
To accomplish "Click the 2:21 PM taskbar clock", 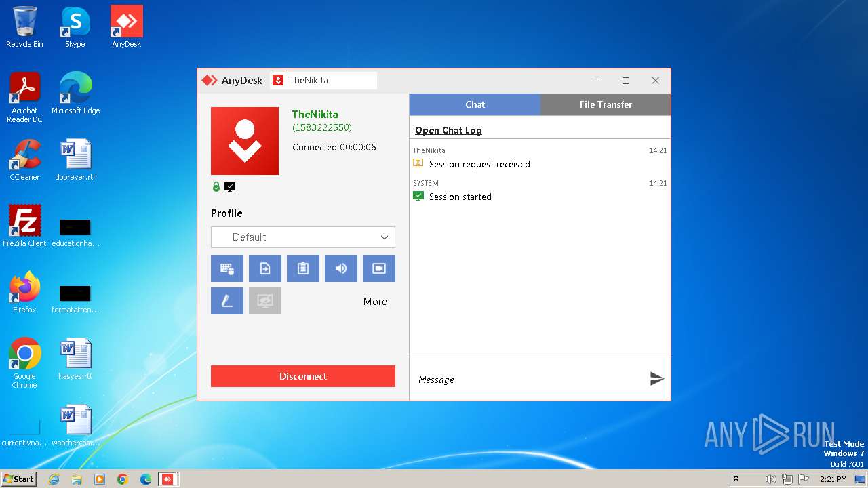I will (833, 479).
